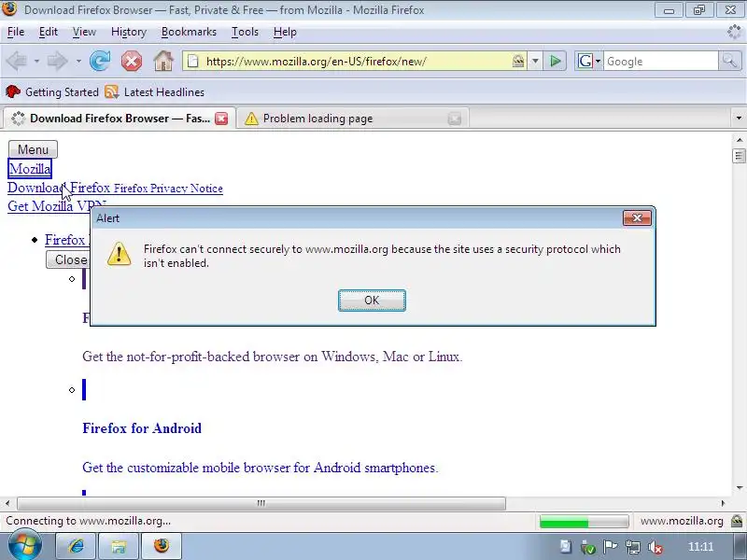Select the Download Firefox Browser tab
The image size is (747, 560).
tap(120, 119)
